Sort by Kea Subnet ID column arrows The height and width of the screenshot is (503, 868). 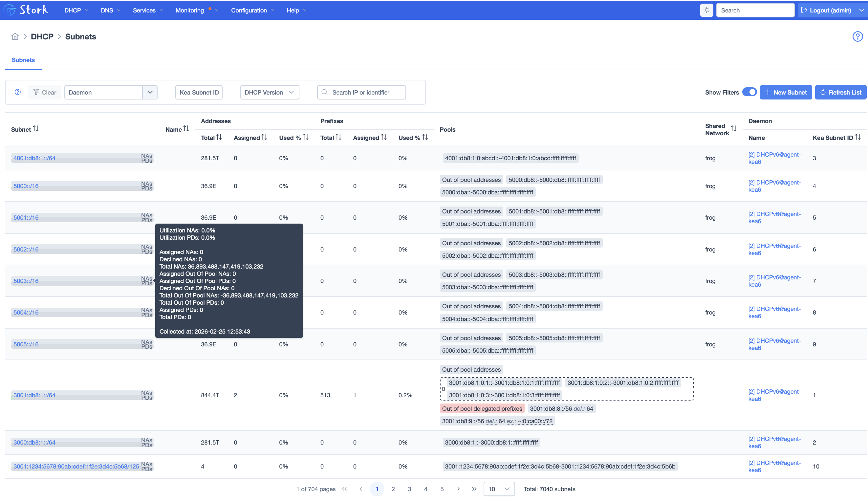click(858, 137)
